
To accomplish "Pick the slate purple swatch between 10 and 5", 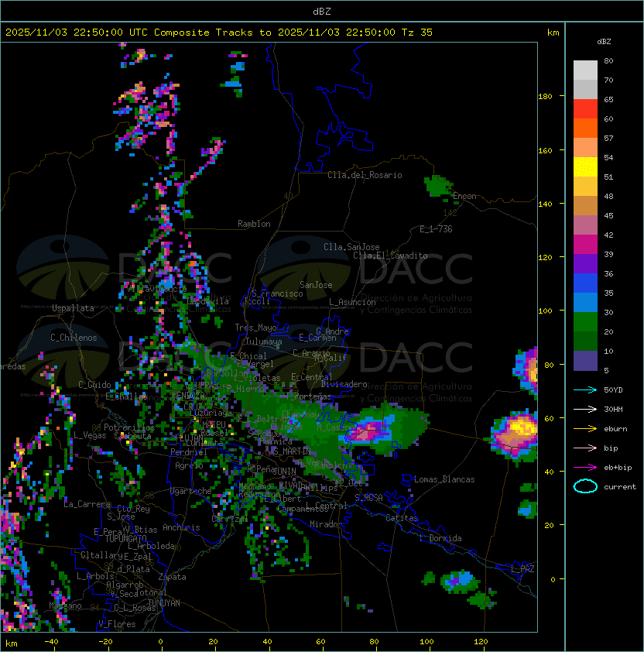I will (x=585, y=361).
